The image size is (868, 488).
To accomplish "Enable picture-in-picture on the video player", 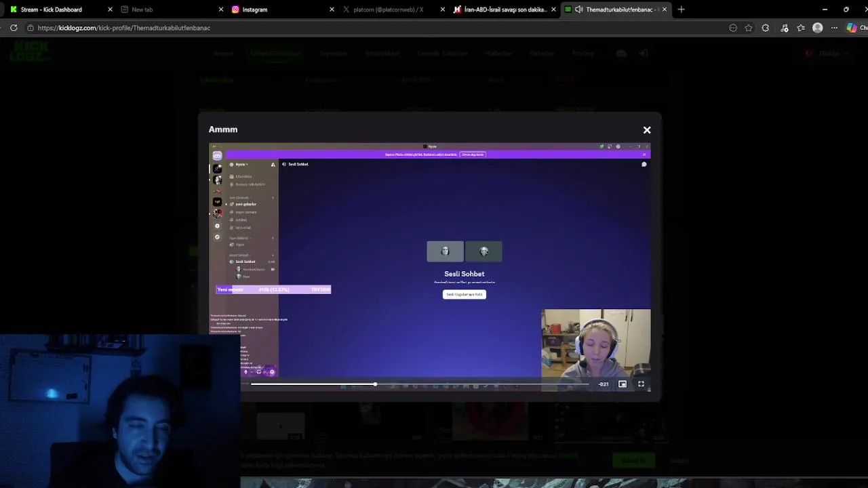I will 623,384.
